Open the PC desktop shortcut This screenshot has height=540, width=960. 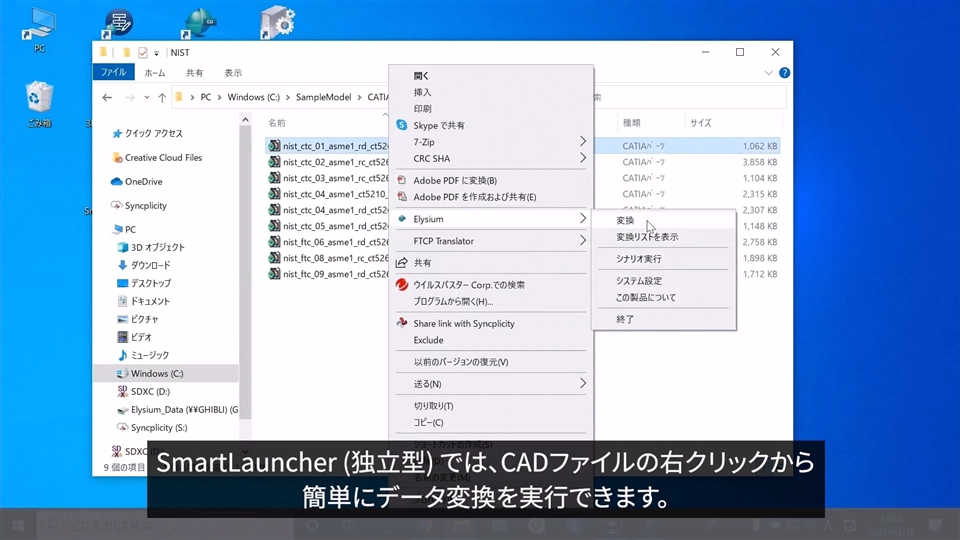pos(39,28)
